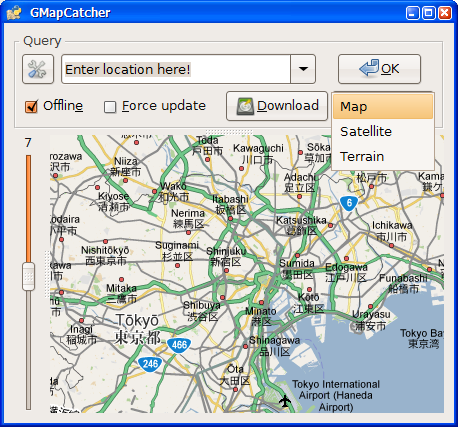This screenshot has height=427, width=458.
Task: Click the GMapCatcher app icon in title bar
Action: tap(14, 13)
